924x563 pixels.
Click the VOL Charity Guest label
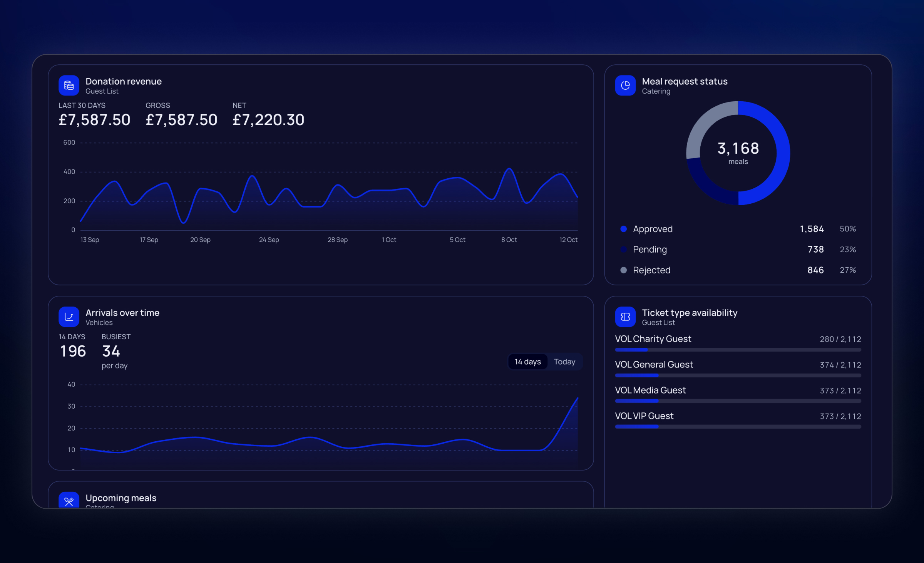(653, 339)
